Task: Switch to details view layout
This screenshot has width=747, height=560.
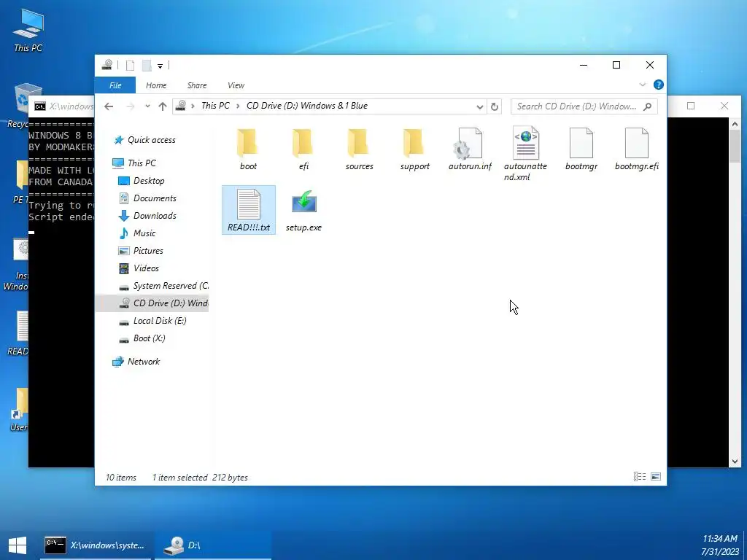Action: [640, 477]
